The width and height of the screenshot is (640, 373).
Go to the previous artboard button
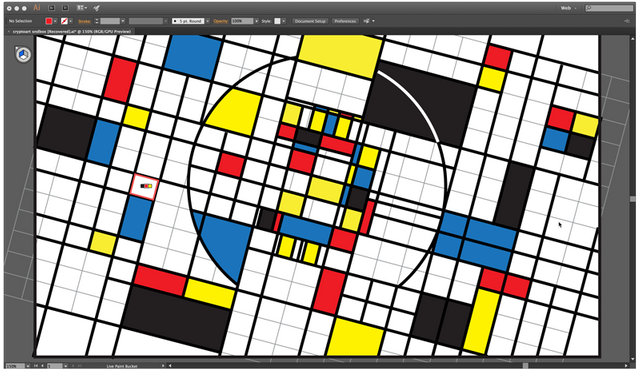[x=42, y=366]
